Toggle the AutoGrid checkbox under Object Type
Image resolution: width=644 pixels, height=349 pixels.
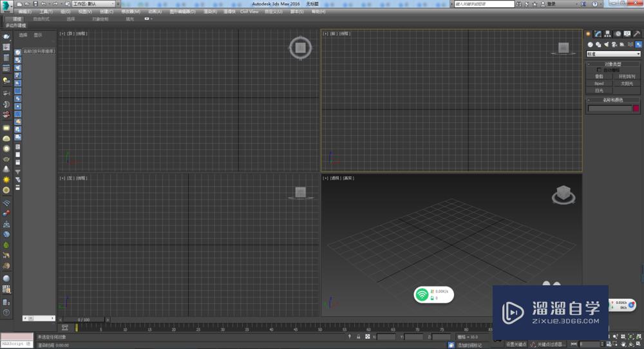click(x=600, y=70)
